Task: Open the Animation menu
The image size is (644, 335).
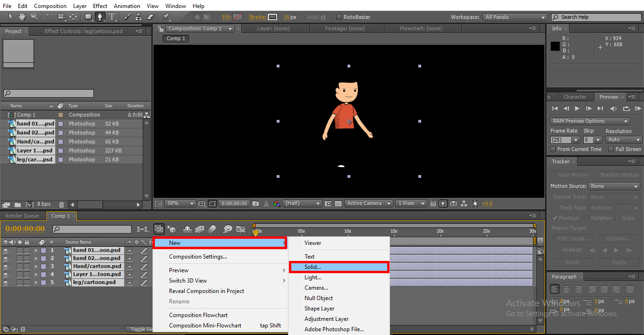Action: tap(127, 6)
